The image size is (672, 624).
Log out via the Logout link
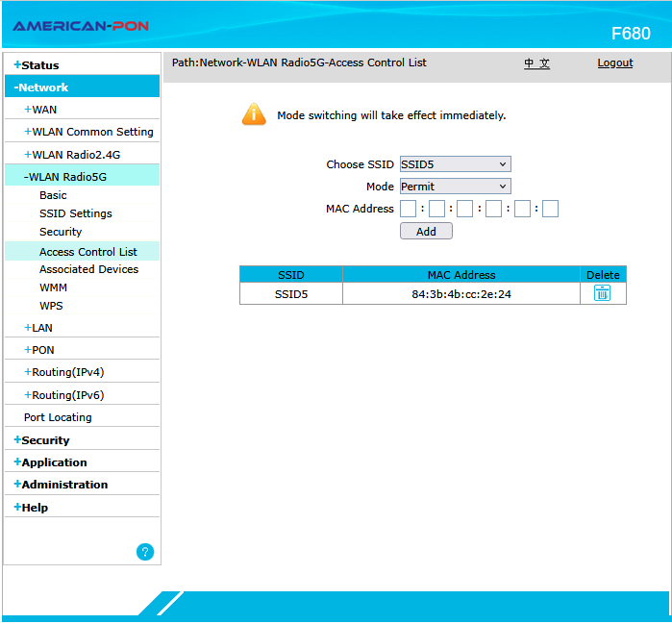[614, 62]
